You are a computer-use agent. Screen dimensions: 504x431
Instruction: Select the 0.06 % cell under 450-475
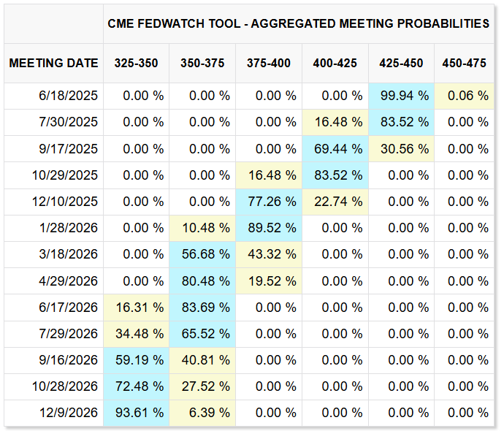click(464, 96)
